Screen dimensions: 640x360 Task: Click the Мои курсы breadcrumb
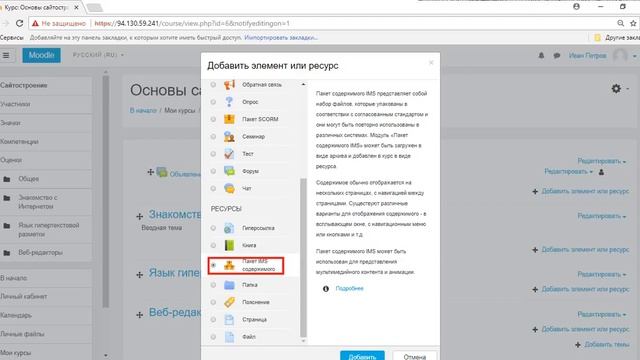tap(180, 110)
